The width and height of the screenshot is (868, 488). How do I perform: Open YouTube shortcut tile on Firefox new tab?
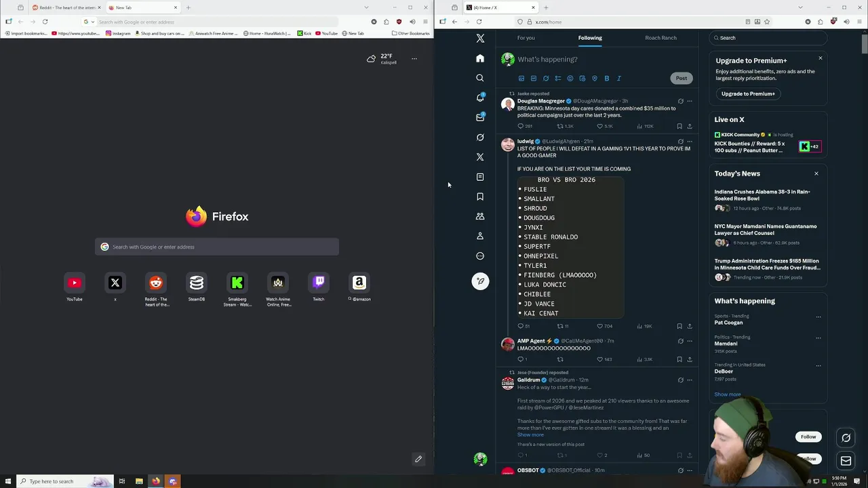point(75,287)
